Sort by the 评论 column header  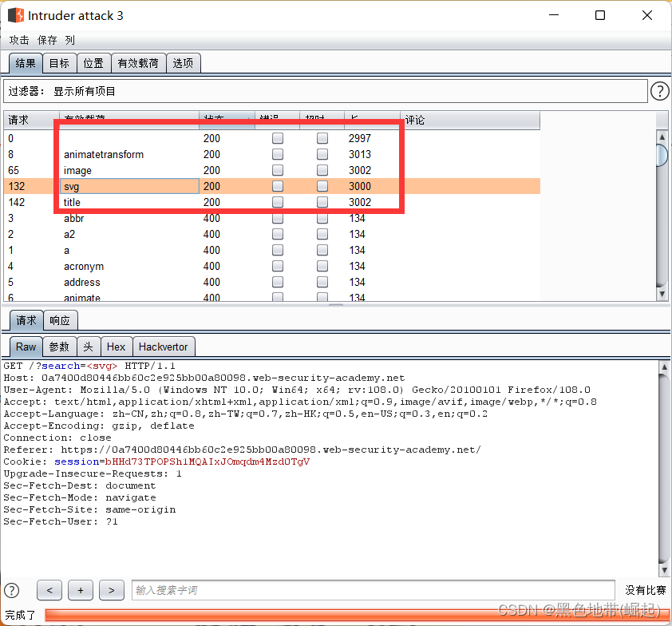tap(470, 120)
